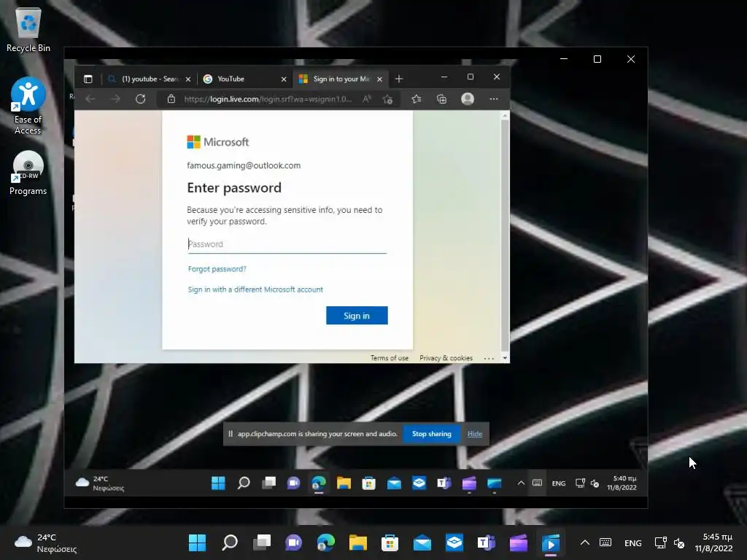
Task: Expand hidden tray icons in recorded inner taskbar
Action: [521, 483]
